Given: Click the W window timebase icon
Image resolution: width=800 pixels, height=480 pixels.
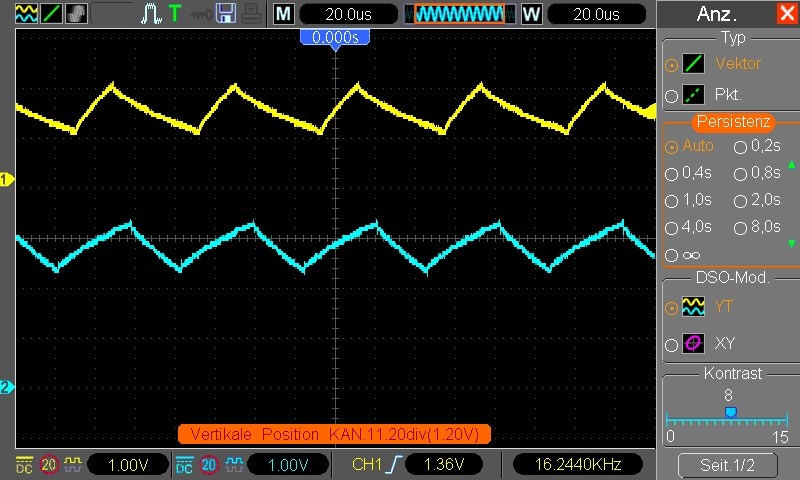Looking at the screenshot, I should pos(531,14).
